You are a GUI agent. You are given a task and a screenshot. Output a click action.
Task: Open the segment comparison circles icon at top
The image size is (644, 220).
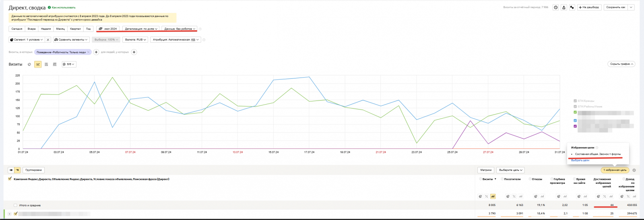(572, 7)
